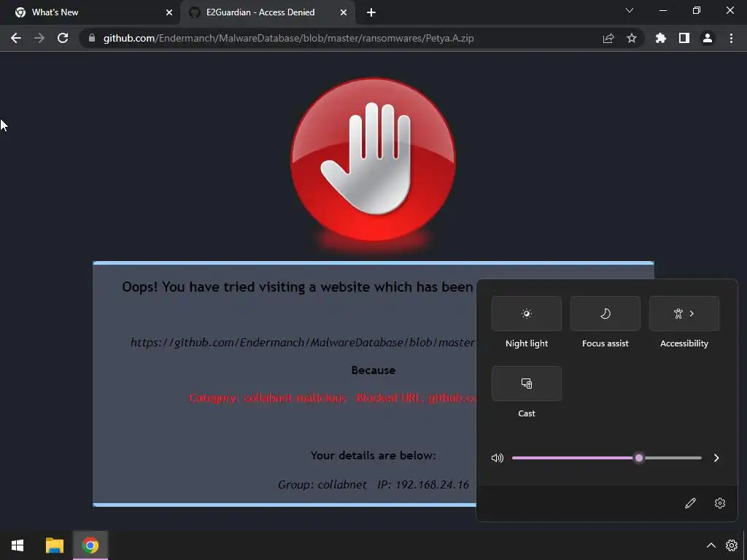Open the Windows Start menu

(x=18, y=545)
